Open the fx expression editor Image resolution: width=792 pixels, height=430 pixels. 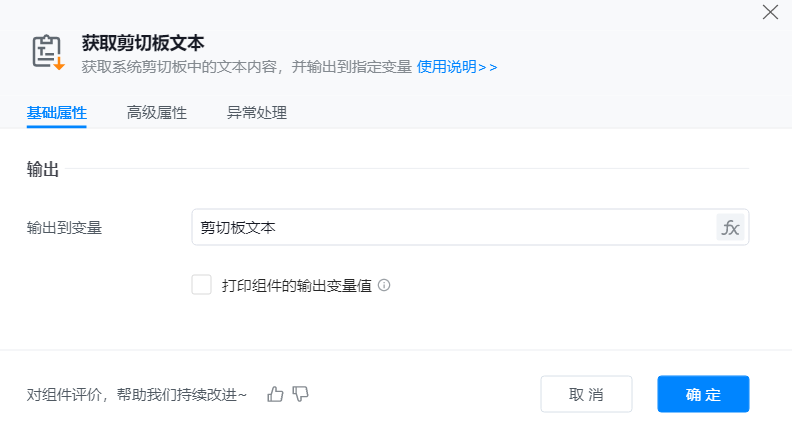pos(730,227)
